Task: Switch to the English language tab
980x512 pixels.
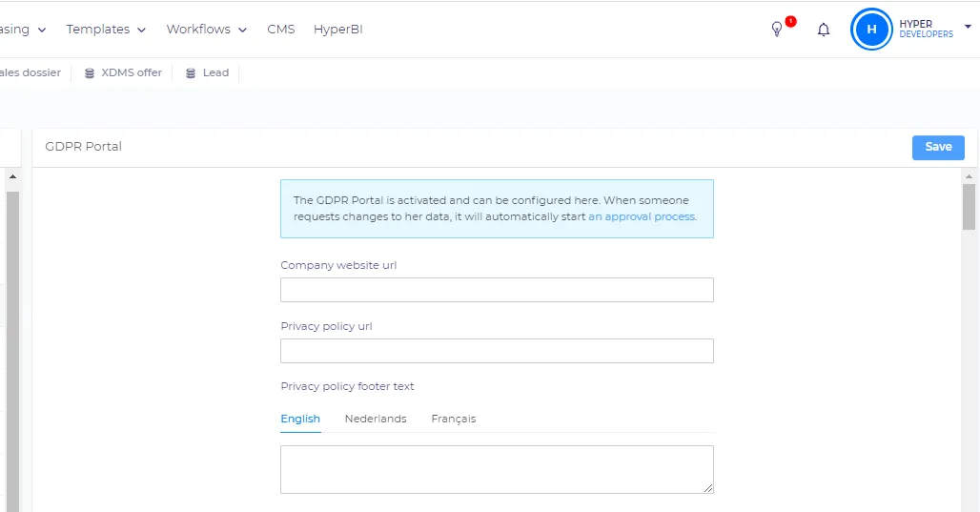Action: pos(300,419)
